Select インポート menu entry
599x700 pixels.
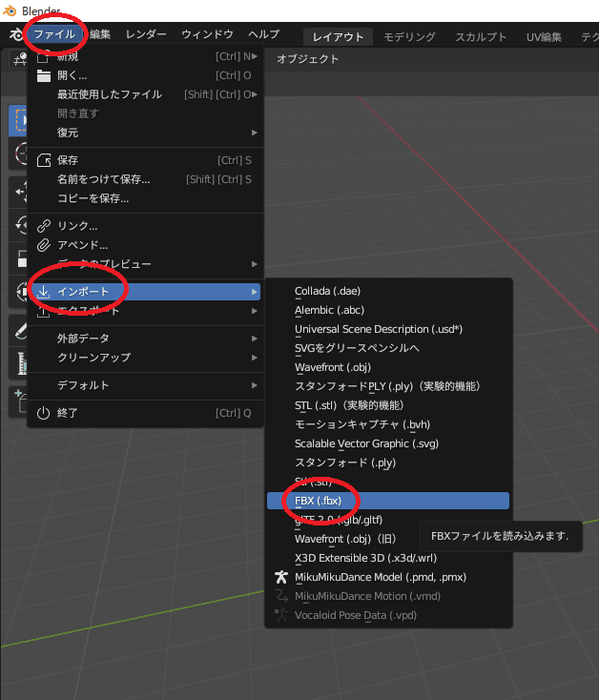coord(146,292)
